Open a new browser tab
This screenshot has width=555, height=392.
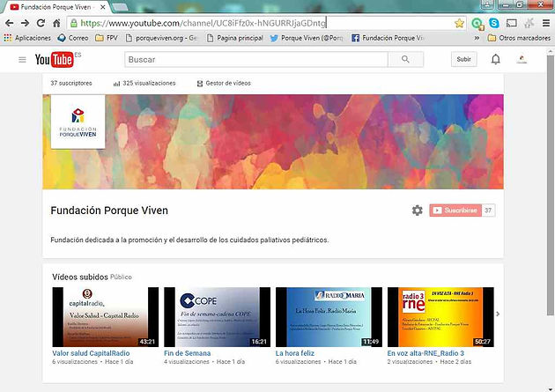click(120, 7)
